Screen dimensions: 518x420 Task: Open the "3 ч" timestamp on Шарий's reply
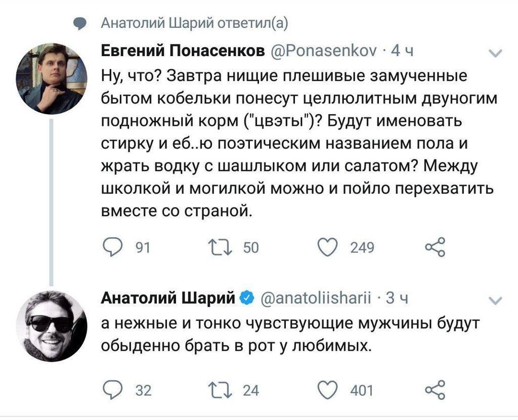pyautogui.click(x=396, y=298)
